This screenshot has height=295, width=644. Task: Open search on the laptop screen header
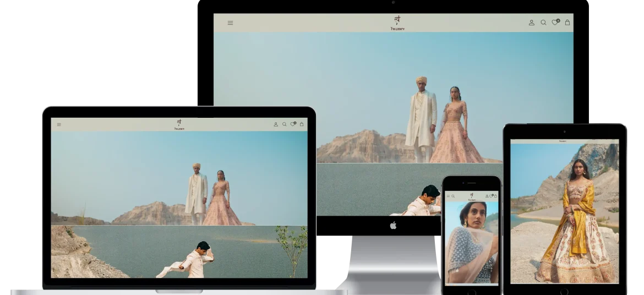pyautogui.click(x=285, y=124)
